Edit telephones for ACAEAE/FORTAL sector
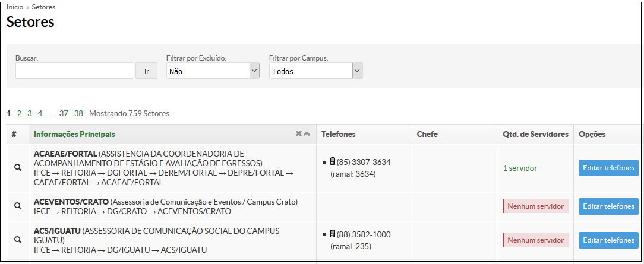 [x=609, y=168]
